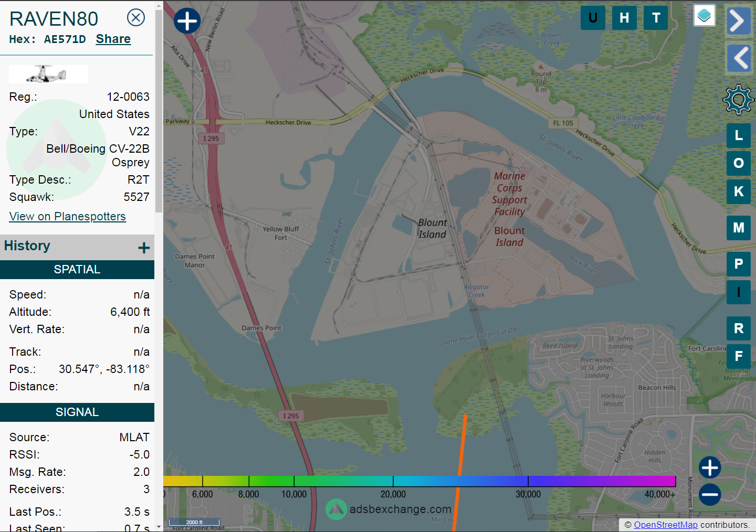Click the altitude value 6,400 ft
Viewport: 756px width, 532px height.
[130, 312]
